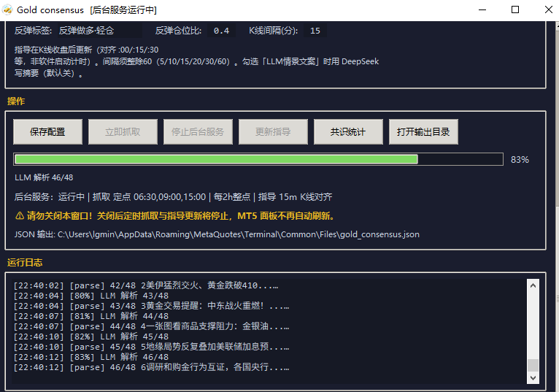Click the 'LLM 解析 46/48' status text
This screenshot has width=559, height=392.
44,177
